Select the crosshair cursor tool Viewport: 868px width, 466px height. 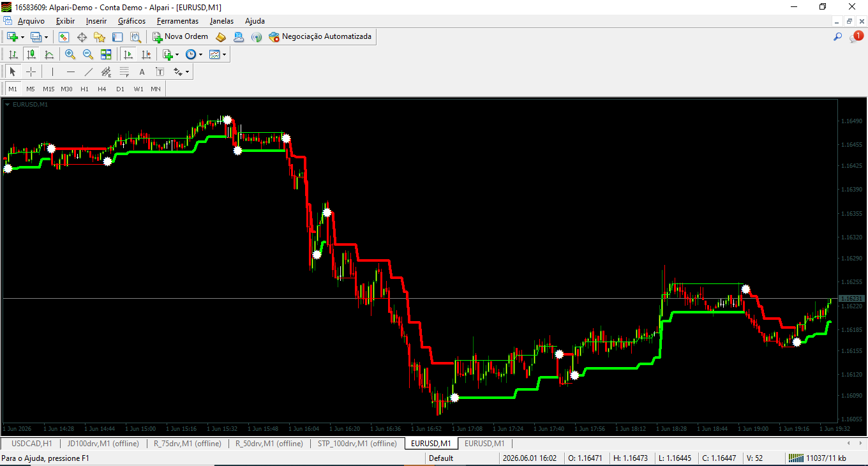(x=31, y=71)
